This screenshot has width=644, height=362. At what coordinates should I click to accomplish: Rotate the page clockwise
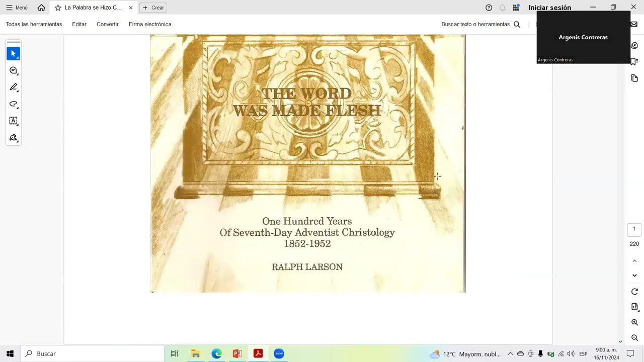point(634,292)
